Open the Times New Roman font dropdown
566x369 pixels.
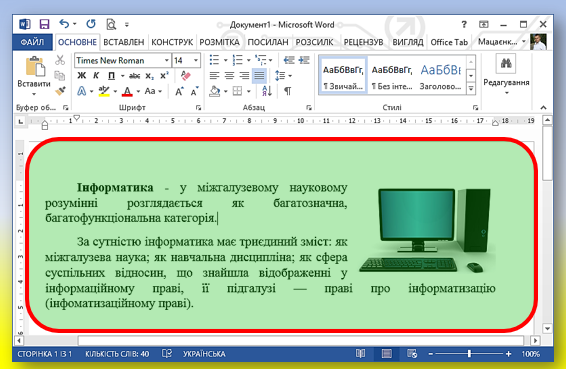(166, 60)
